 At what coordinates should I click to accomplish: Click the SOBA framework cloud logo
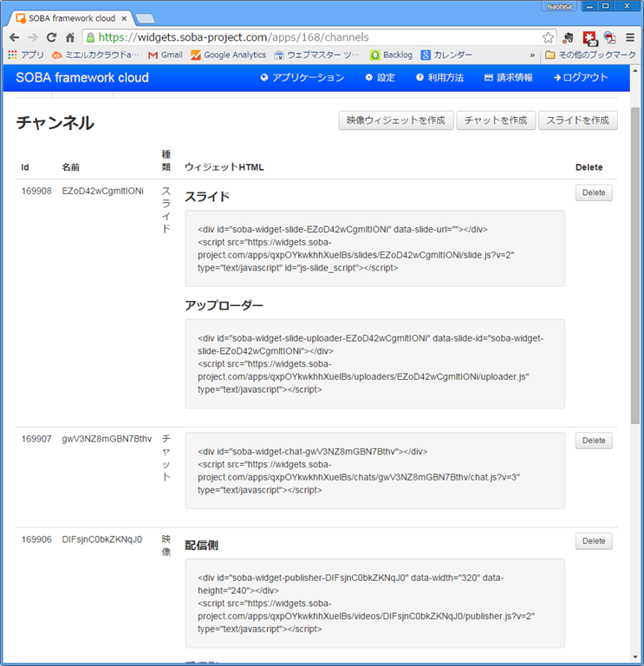(x=82, y=78)
